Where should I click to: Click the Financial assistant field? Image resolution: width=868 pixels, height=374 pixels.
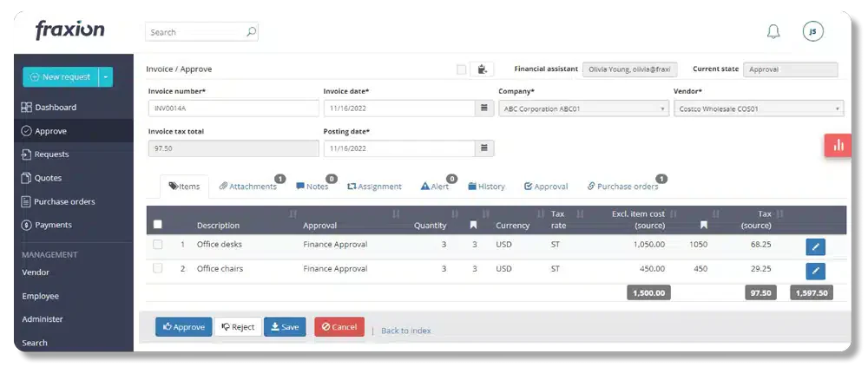click(x=630, y=69)
